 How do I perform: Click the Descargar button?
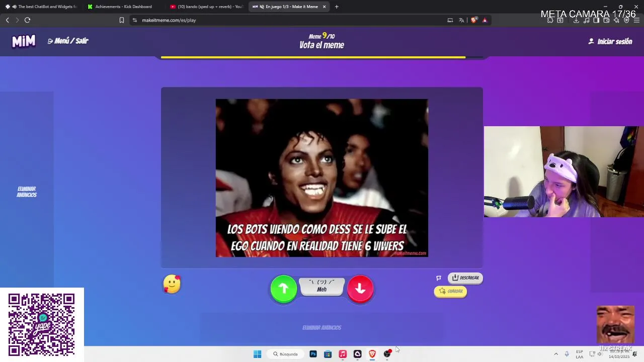(465, 278)
